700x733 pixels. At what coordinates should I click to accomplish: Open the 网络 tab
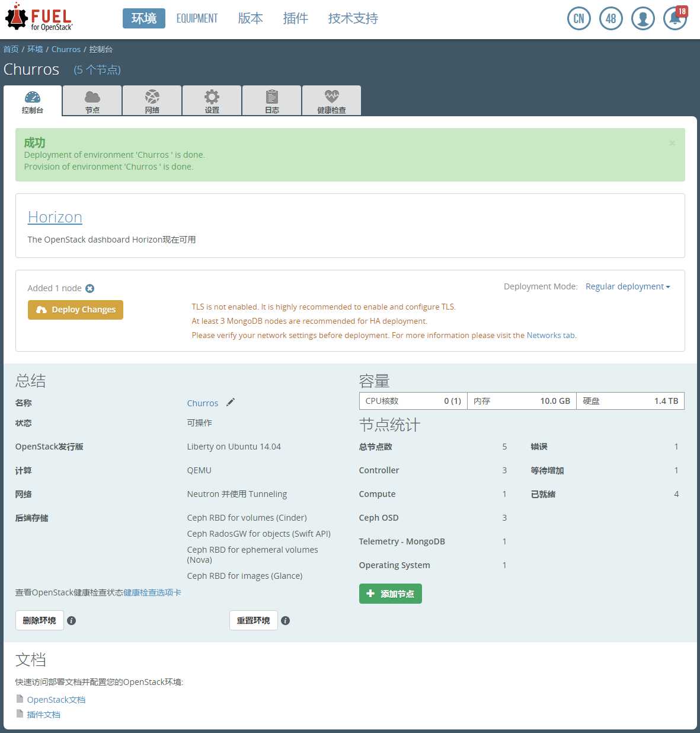[152, 101]
